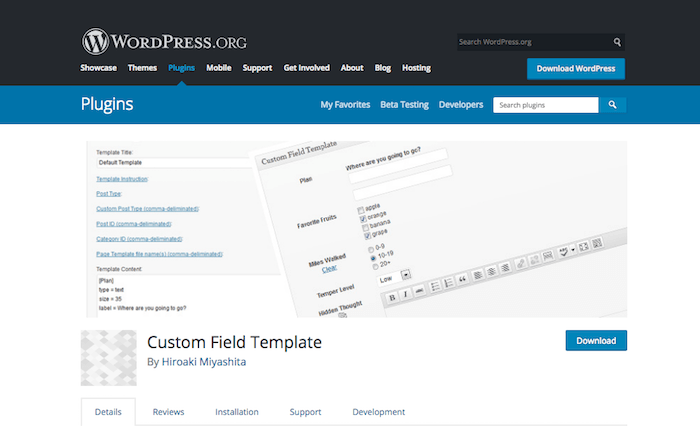Click the plugin banner image

tap(356, 229)
